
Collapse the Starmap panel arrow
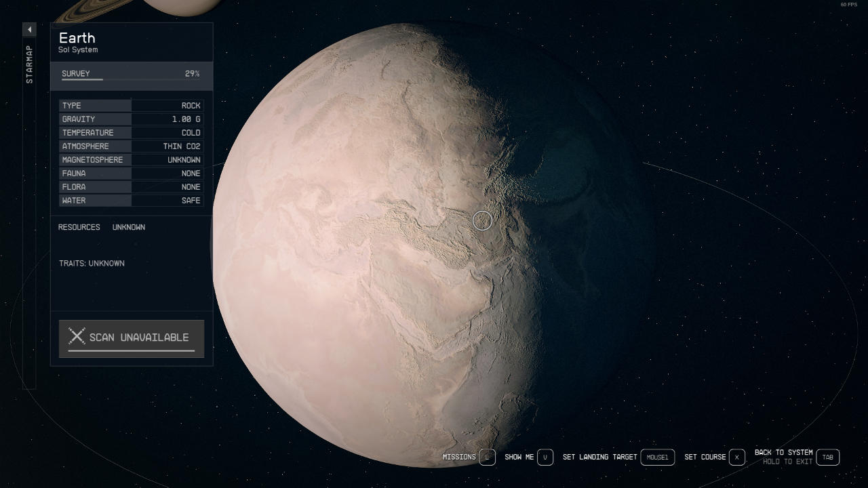(29, 30)
